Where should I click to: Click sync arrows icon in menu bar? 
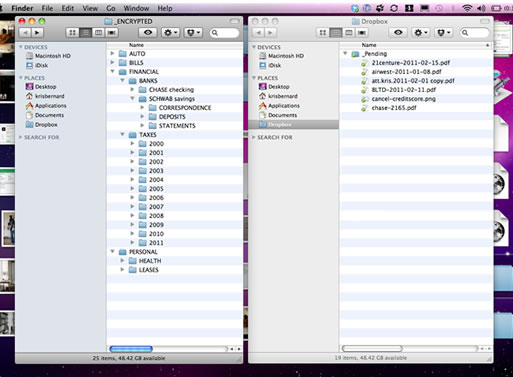[x=394, y=8]
